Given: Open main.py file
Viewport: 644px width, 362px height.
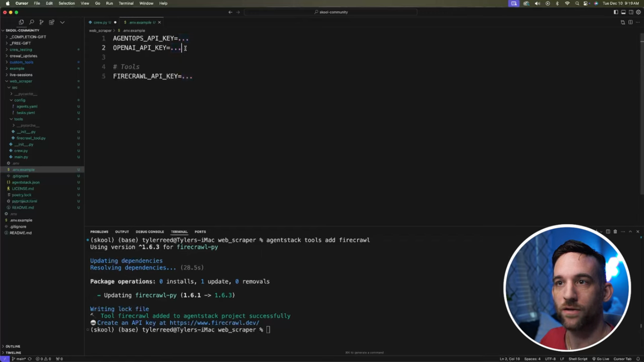Looking at the screenshot, I should pyautogui.click(x=21, y=157).
